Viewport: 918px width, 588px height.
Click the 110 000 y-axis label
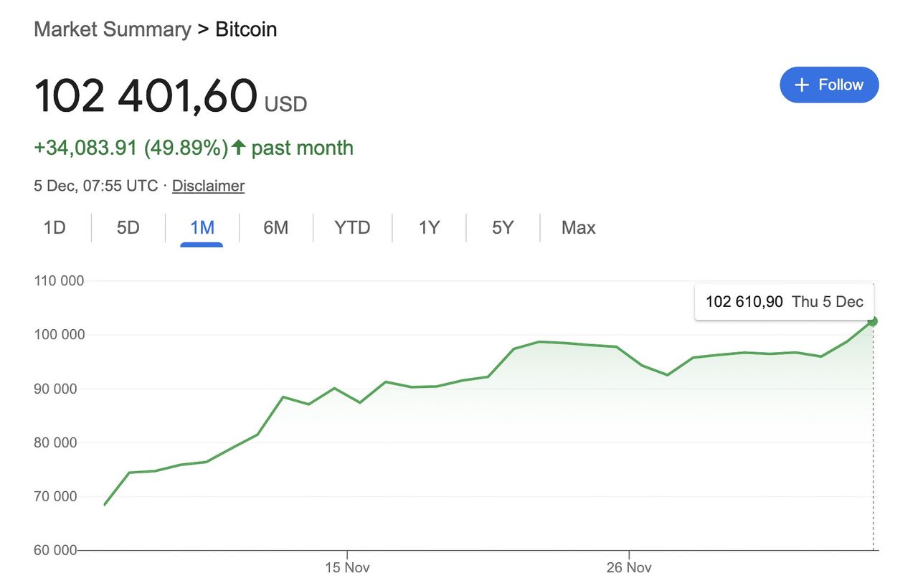59,281
